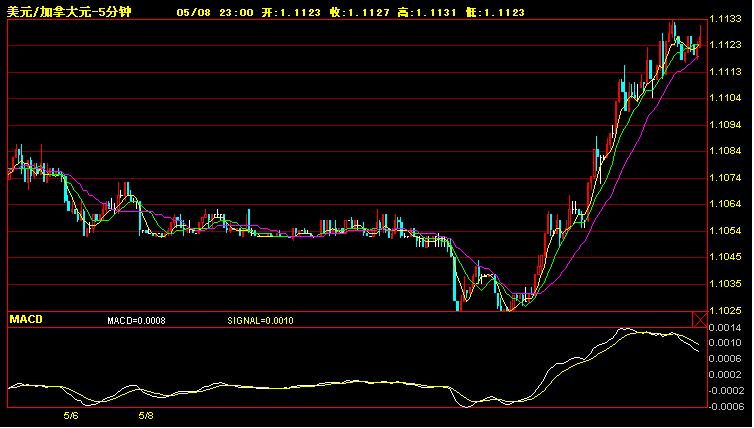Click the 0.0014 MACD scale label

[x=726, y=328]
